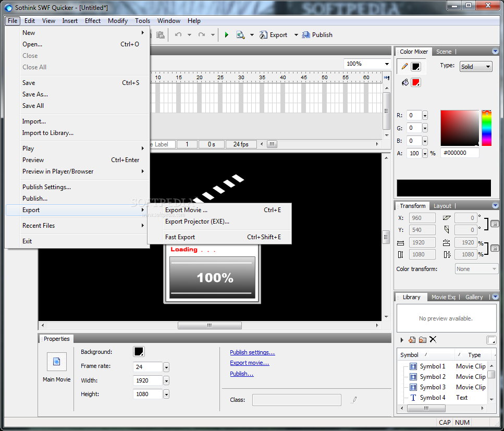
Task: Click the Main Movie document icon
Action: click(57, 362)
